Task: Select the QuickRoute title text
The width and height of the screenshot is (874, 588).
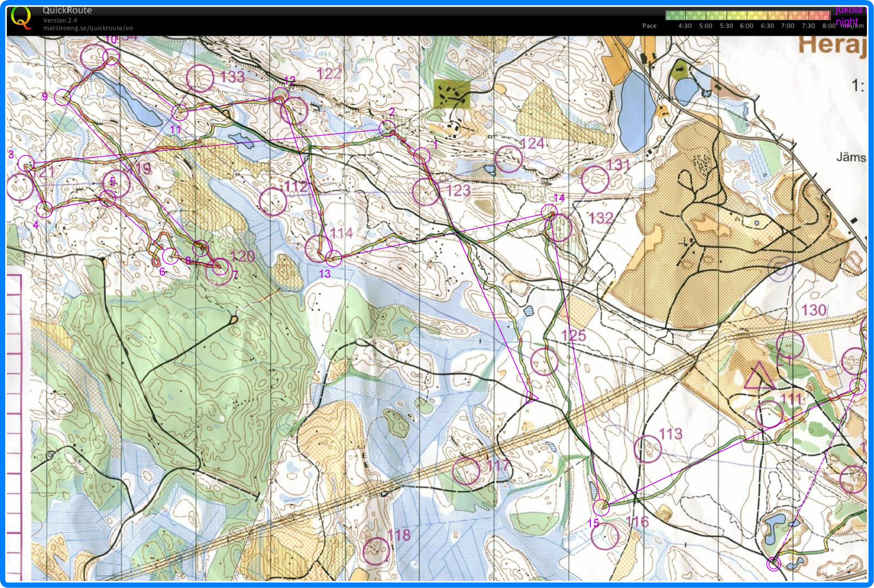Action: coord(68,10)
